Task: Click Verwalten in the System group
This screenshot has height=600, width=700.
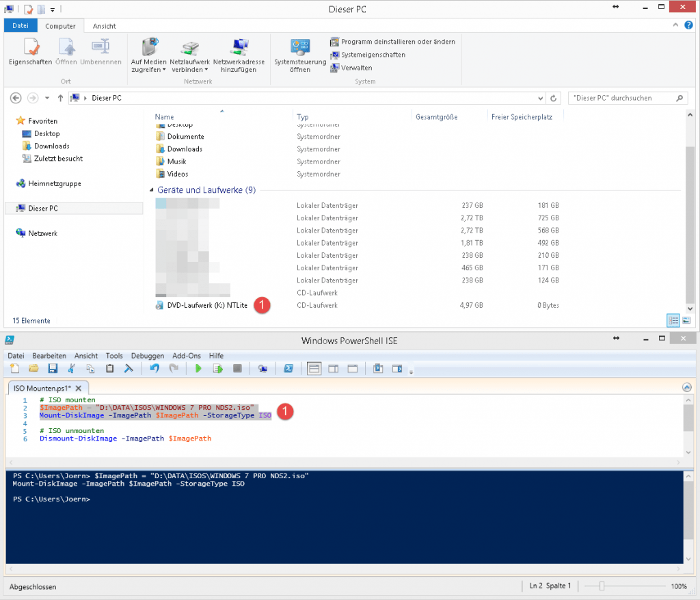Action: [355, 67]
